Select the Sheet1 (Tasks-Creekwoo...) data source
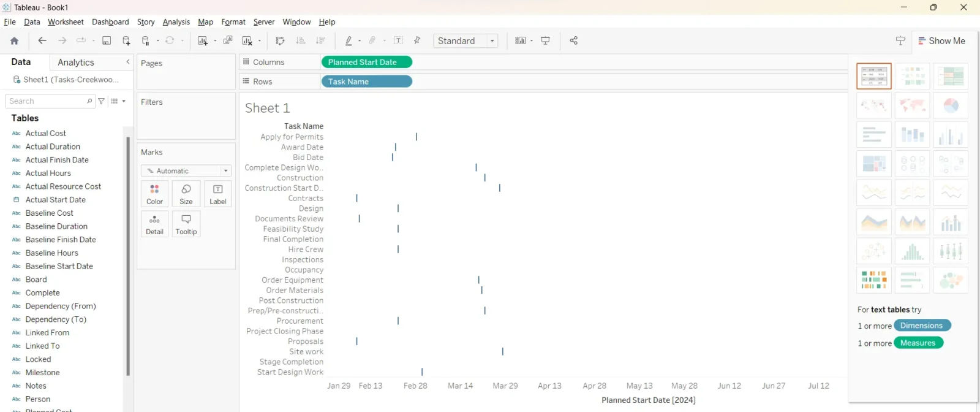Viewport: 980px width, 412px height. click(x=66, y=80)
